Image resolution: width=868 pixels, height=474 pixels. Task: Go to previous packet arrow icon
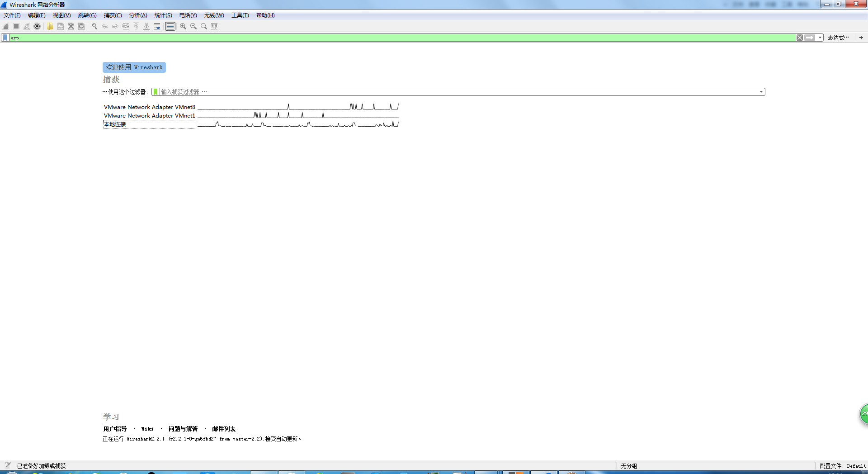pyautogui.click(x=104, y=26)
